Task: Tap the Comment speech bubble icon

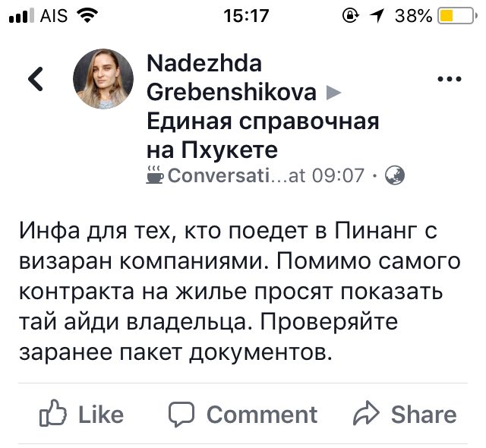Action: (182, 414)
